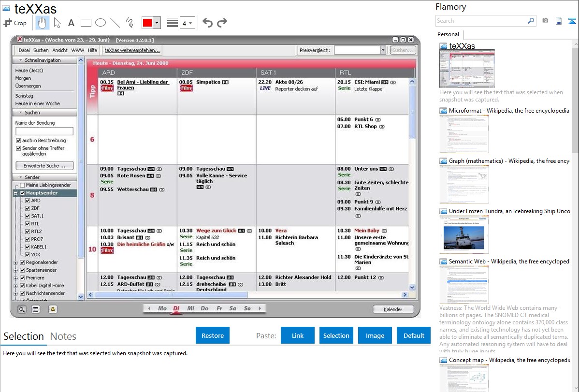579x392 pixels.
Task: Click the horizontal scrollbar in program grid
Action: 171,295
